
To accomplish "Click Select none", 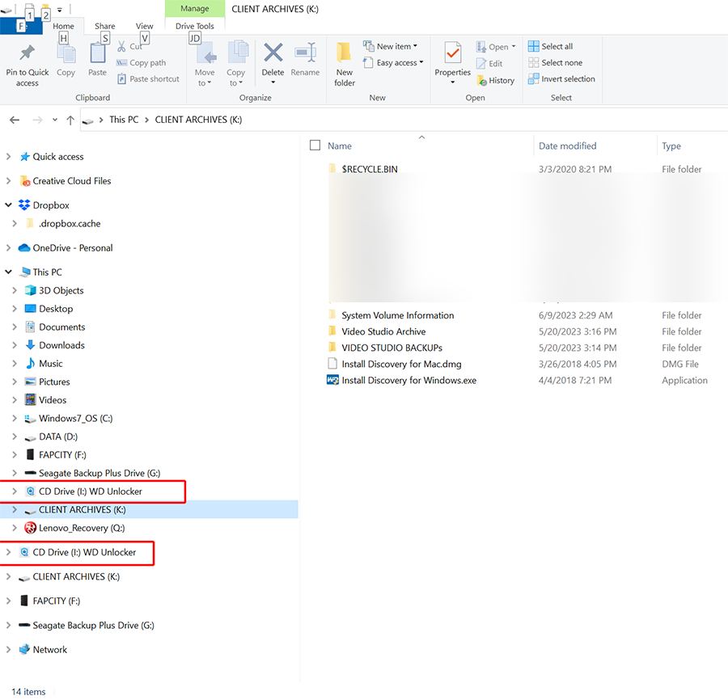I will point(555,62).
